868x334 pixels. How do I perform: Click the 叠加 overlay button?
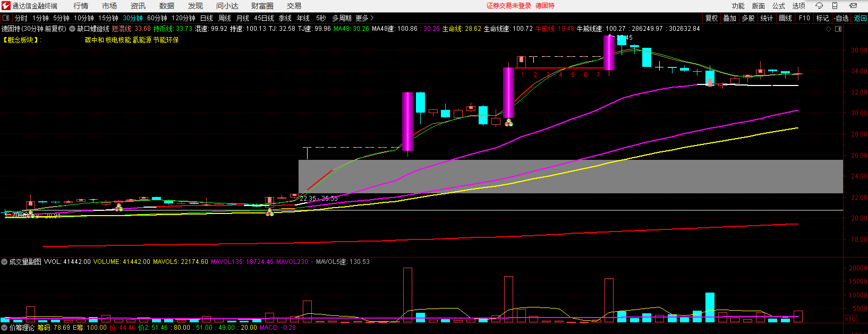[x=730, y=18]
